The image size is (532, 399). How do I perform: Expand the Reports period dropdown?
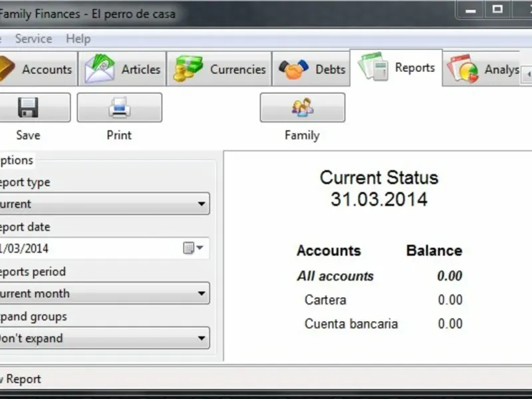click(104, 293)
